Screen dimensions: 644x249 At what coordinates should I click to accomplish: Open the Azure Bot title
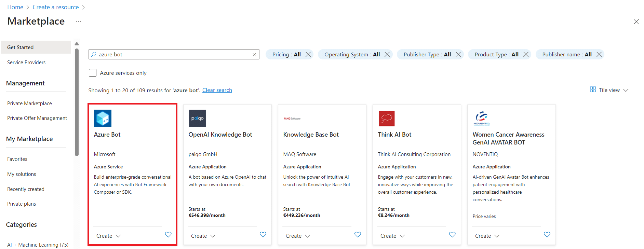point(107,135)
